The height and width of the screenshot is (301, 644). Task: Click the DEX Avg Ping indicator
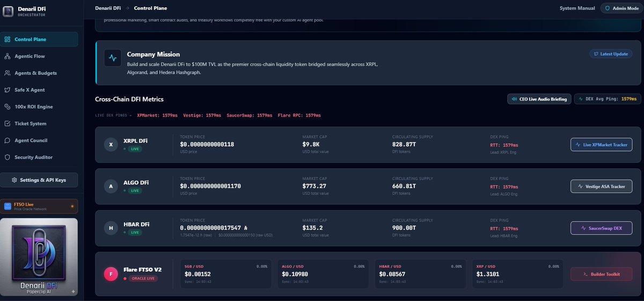point(607,99)
